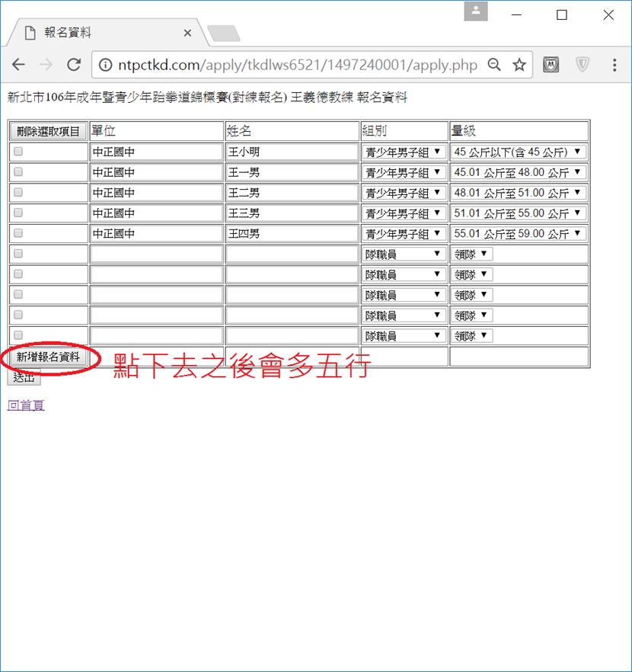Expand weight class dropdown for 王一男
Image resolution: width=632 pixels, height=672 pixels.
pyautogui.click(x=518, y=172)
